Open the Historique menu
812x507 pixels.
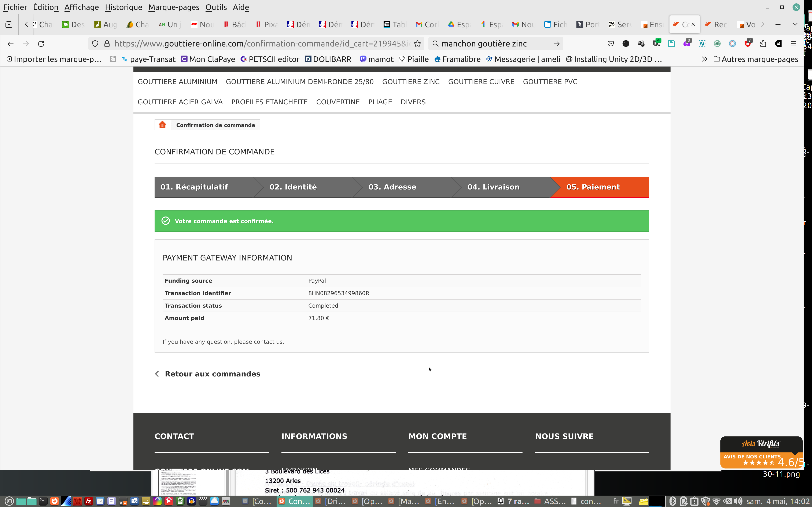pyautogui.click(x=123, y=7)
